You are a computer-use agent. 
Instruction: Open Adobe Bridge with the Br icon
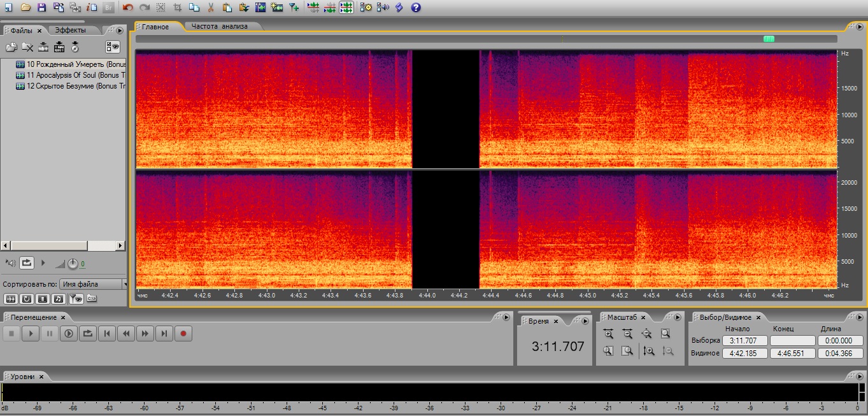108,8
